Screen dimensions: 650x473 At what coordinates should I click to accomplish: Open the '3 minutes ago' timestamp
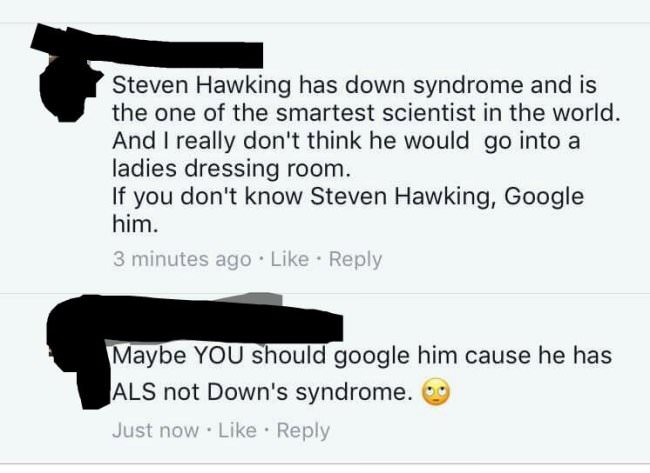click(x=182, y=260)
